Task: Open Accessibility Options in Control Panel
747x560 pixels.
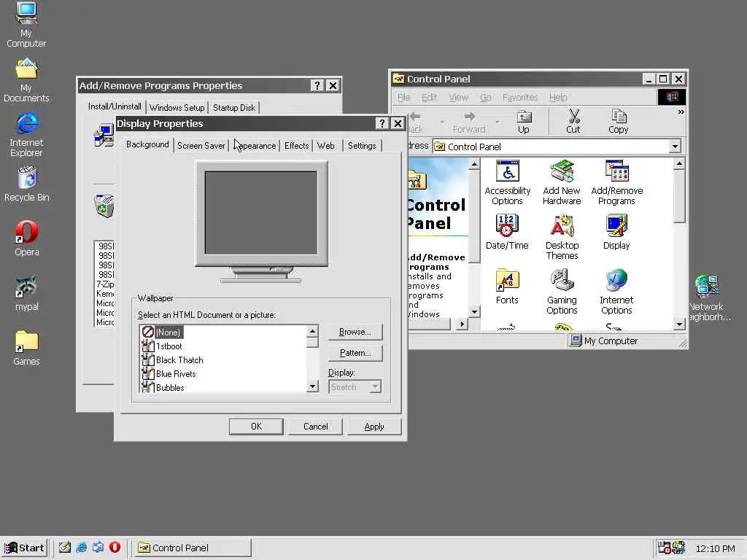Action: (508, 183)
